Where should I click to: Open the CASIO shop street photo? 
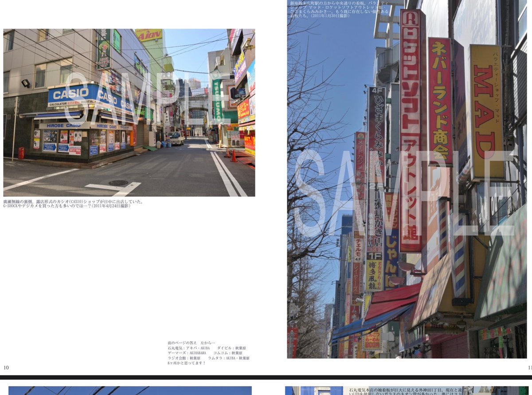point(129,113)
